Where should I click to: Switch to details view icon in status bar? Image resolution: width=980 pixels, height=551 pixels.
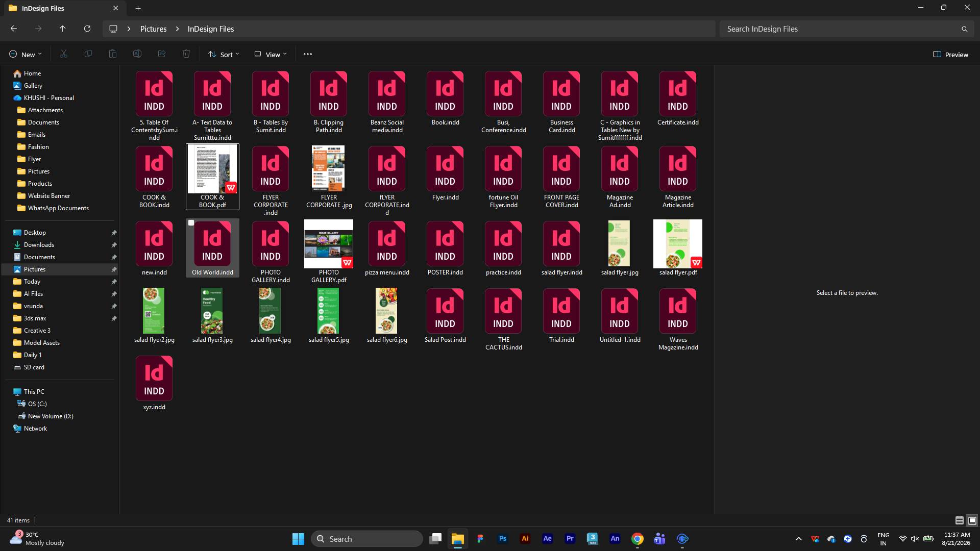coord(960,520)
